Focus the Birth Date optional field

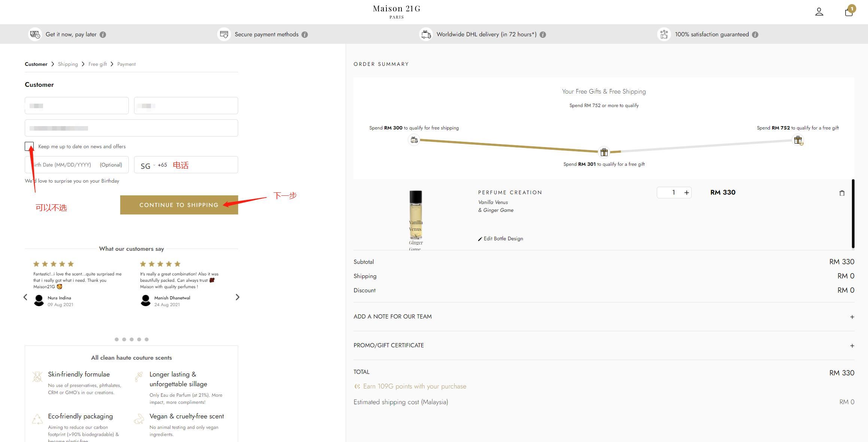(77, 165)
